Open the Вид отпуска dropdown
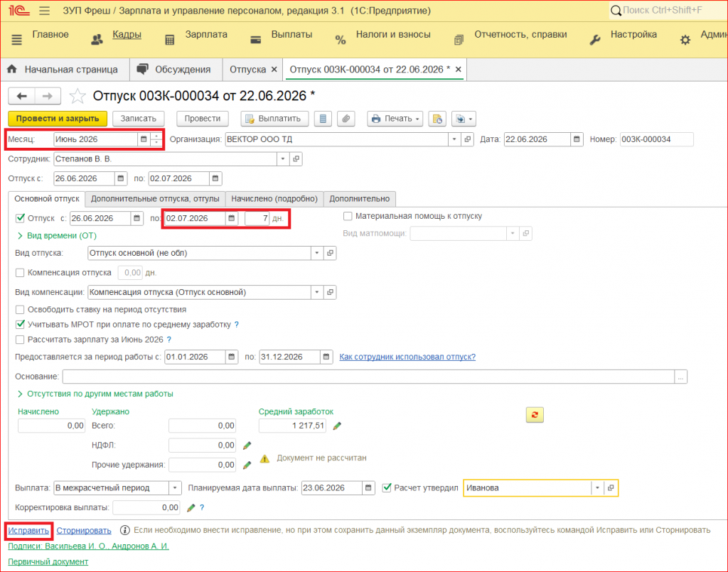Image resolution: width=728 pixels, height=572 pixels. click(x=316, y=253)
